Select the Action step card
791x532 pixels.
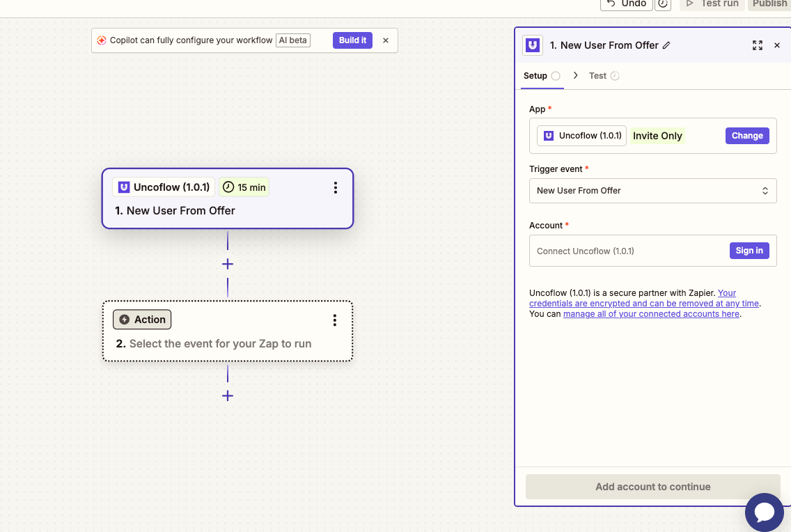[x=228, y=331]
